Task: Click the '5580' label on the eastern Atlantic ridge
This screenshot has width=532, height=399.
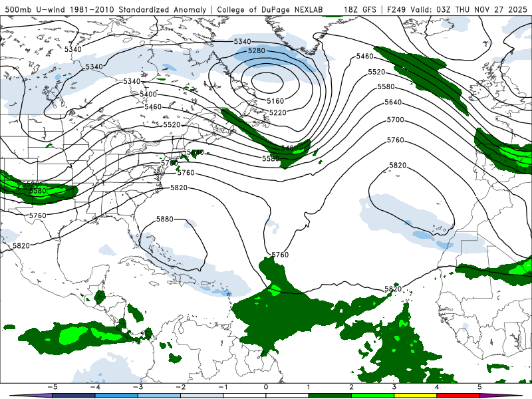Action: 386,87
